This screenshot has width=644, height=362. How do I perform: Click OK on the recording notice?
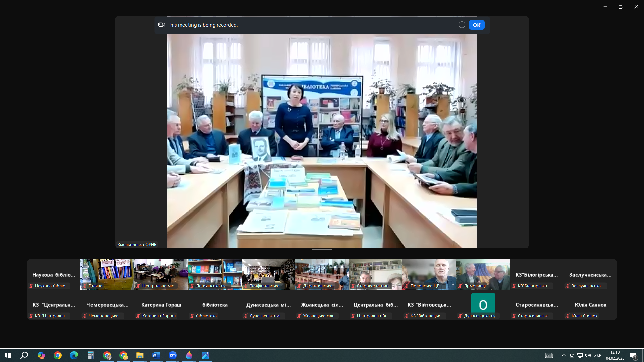pyautogui.click(x=476, y=25)
